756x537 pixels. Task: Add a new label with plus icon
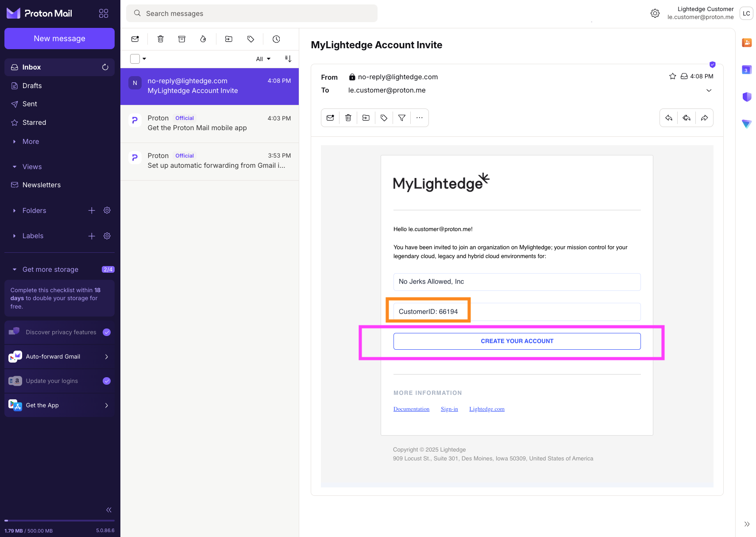pyautogui.click(x=92, y=236)
